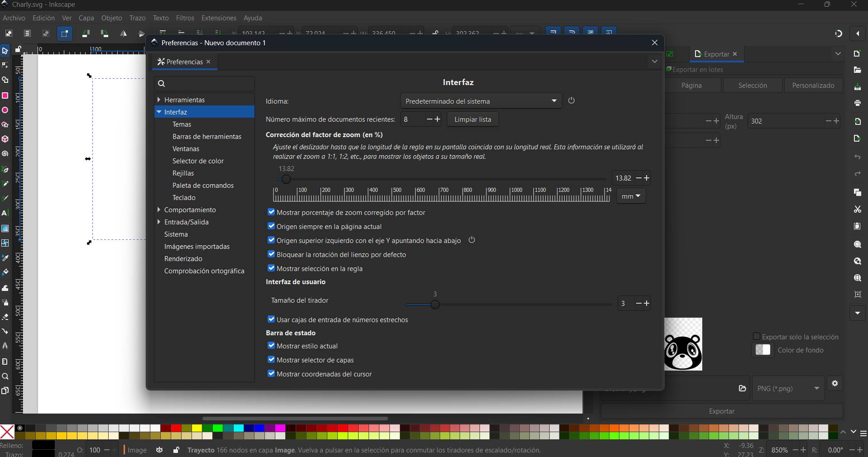Select the Spiral tool
The width and height of the screenshot is (868, 457).
(5, 154)
